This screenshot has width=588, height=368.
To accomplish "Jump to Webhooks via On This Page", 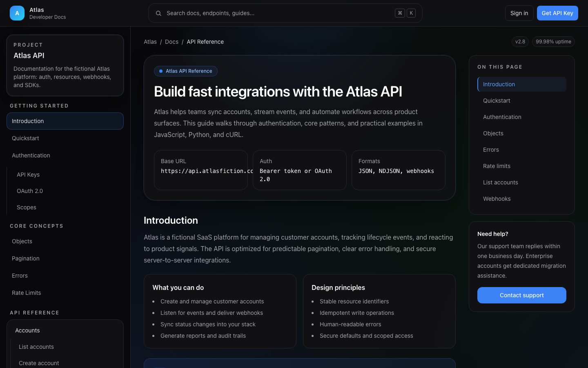I will [x=497, y=199].
